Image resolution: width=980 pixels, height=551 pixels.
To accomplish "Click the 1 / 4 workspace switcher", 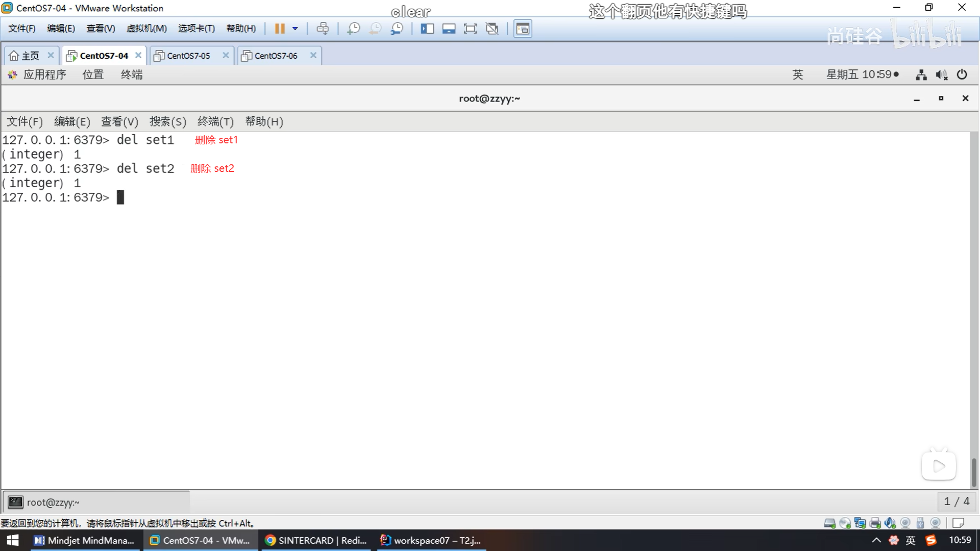I will (956, 502).
